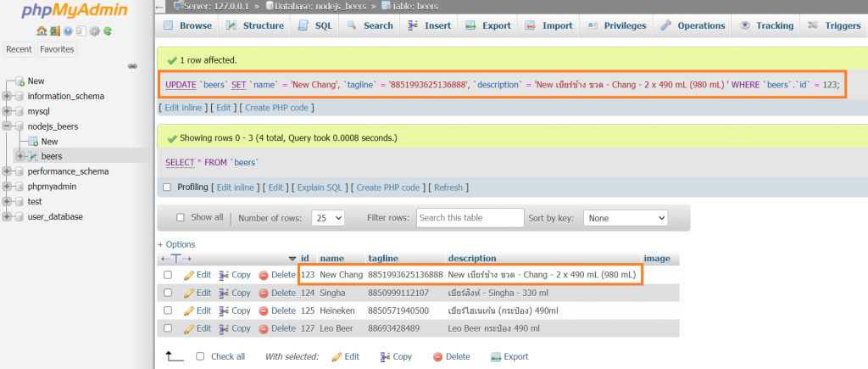868x369 pixels.
Task: Expand the beers table node
Action: coord(20,156)
